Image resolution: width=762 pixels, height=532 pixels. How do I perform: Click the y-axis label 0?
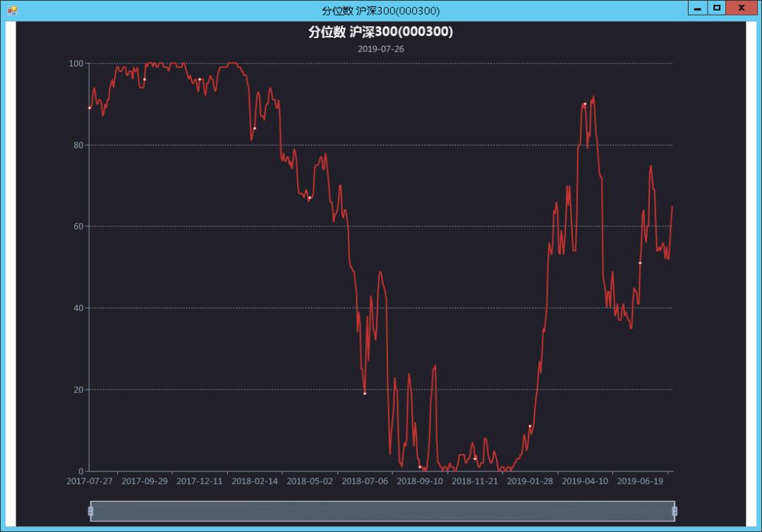point(81,471)
